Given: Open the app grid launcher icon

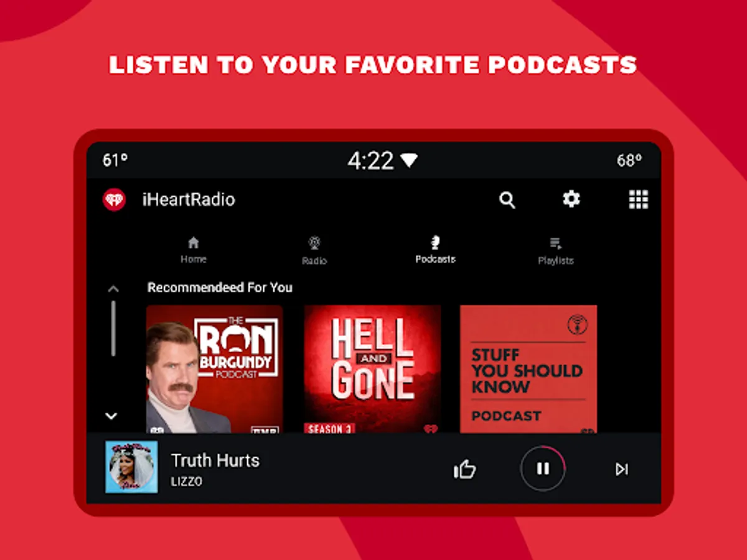Looking at the screenshot, I should (638, 199).
